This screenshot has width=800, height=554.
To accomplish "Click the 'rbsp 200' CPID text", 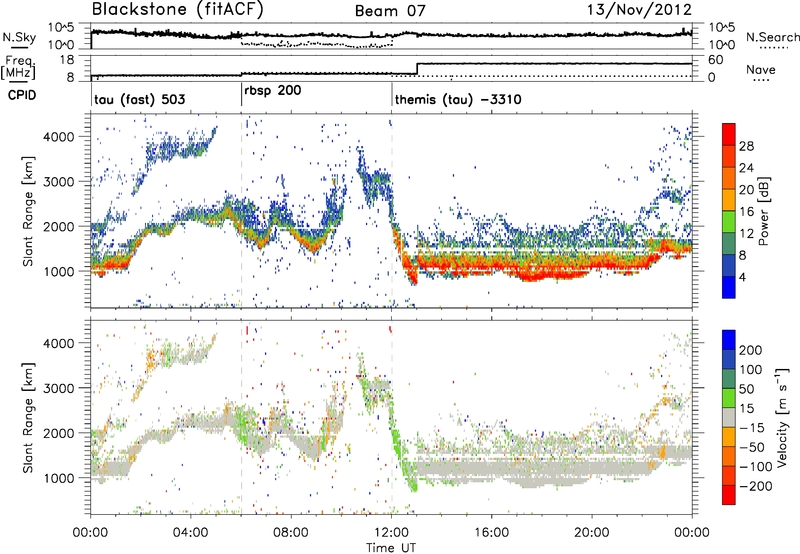I will tap(272, 91).
